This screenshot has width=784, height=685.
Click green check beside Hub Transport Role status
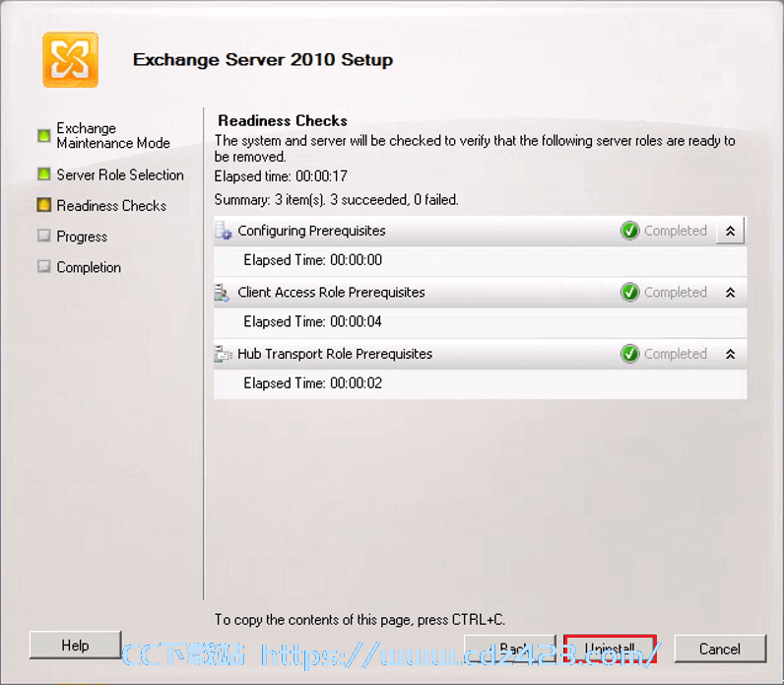630,354
